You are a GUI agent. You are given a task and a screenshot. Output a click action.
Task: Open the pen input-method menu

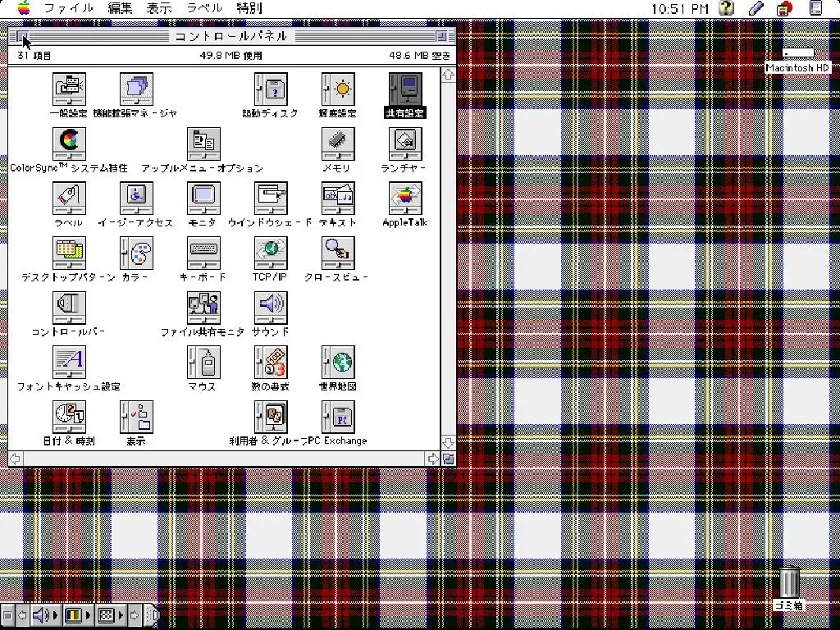click(756, 8)
